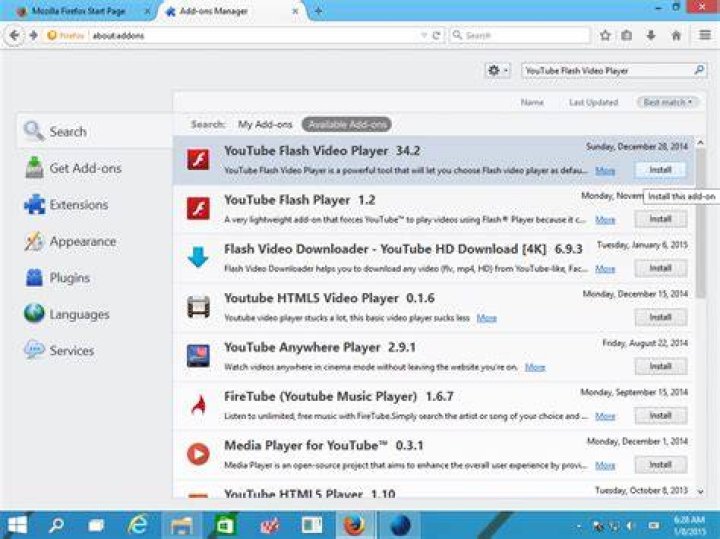The width and height of the screenshot is (720, 539).
Task: Open More link for Media Player for YouTube
Action: [x=605, y=466]
